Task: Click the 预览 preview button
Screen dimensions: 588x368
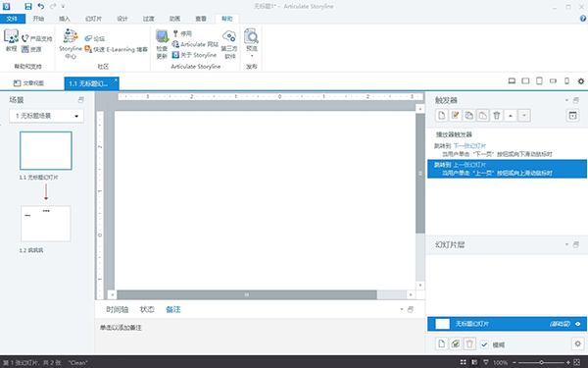Action: (252, 40)
